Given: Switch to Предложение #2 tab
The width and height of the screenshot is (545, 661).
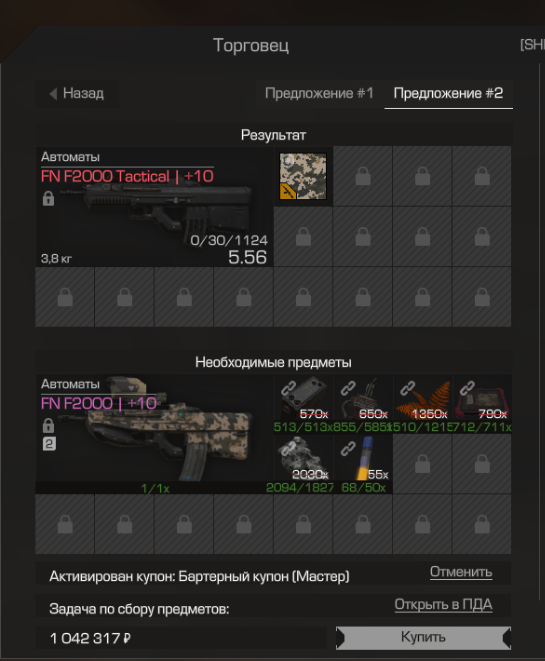Looking at the screenshot, I should [x=448, y=93].
